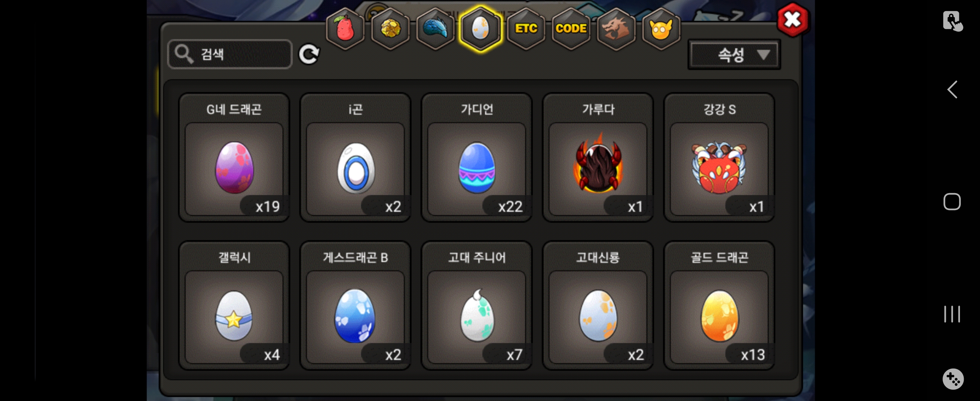Click the 검색 search field
This screenshot has height=401, width=980.
[x=230, y=54]
